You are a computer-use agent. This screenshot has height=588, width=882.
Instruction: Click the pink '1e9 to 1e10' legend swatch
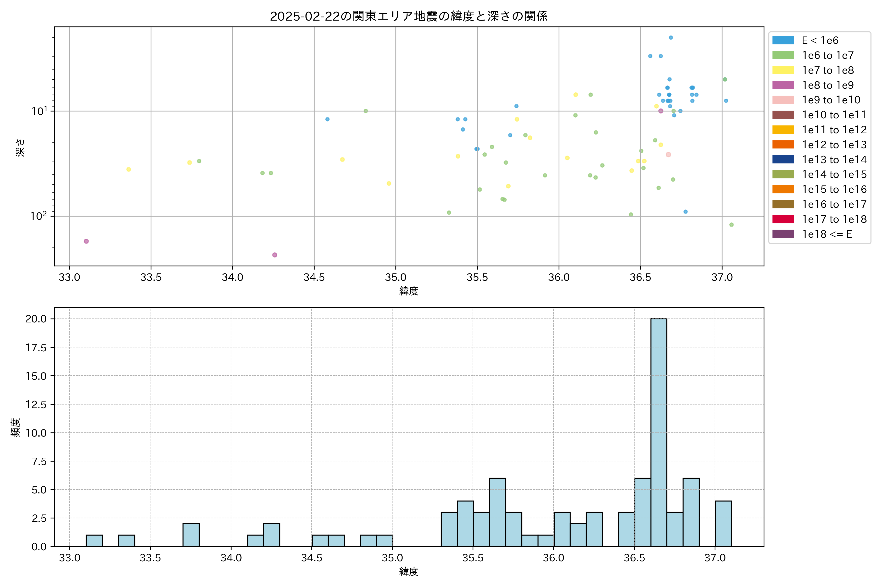pos(783,100)
